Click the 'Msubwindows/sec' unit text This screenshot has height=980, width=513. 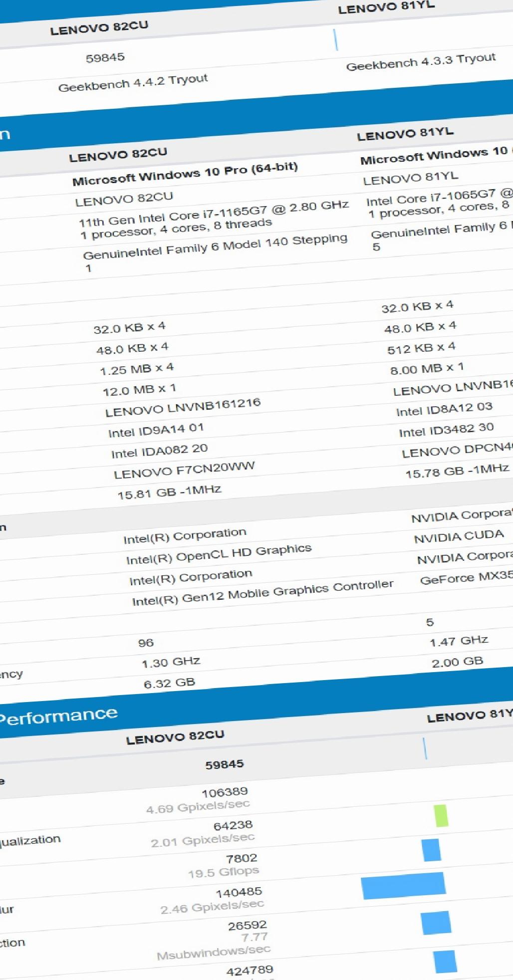(x=214, y=952)
